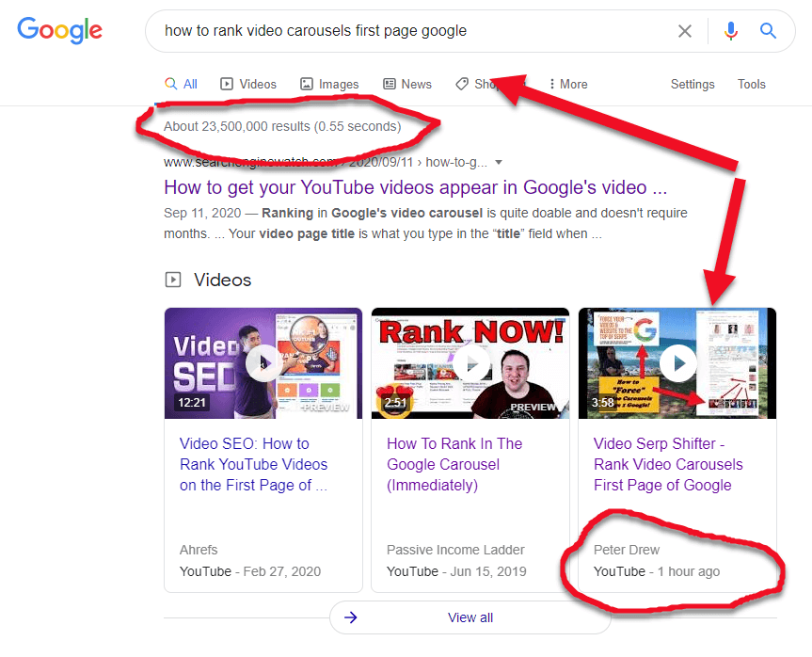Click the Google logo
812x657 pixels.
[59, 30]
